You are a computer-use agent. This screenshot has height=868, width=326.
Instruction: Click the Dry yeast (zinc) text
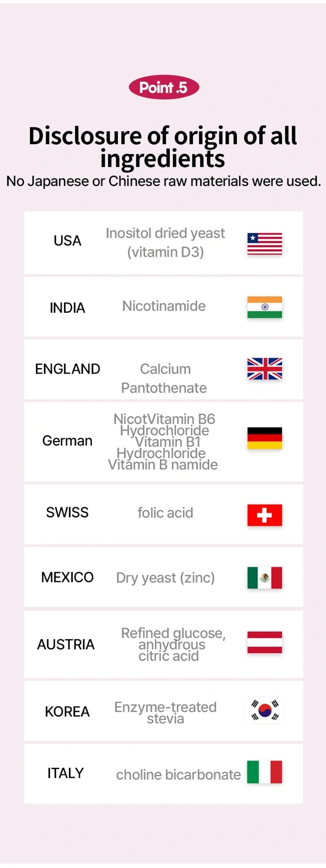tap(165, 578)
